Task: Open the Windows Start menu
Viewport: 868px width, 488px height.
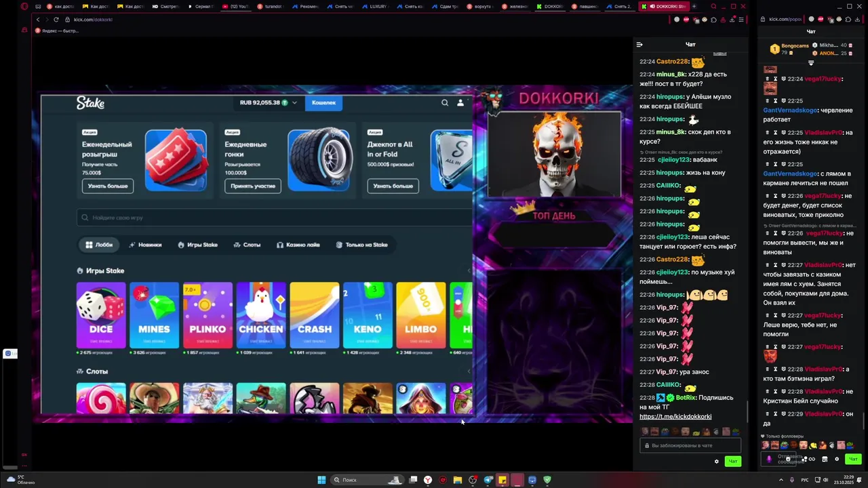Action: [x=321, y=480]
